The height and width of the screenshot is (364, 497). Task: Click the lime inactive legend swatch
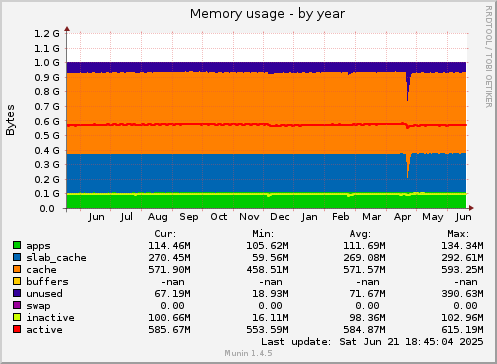click(17, 317)
